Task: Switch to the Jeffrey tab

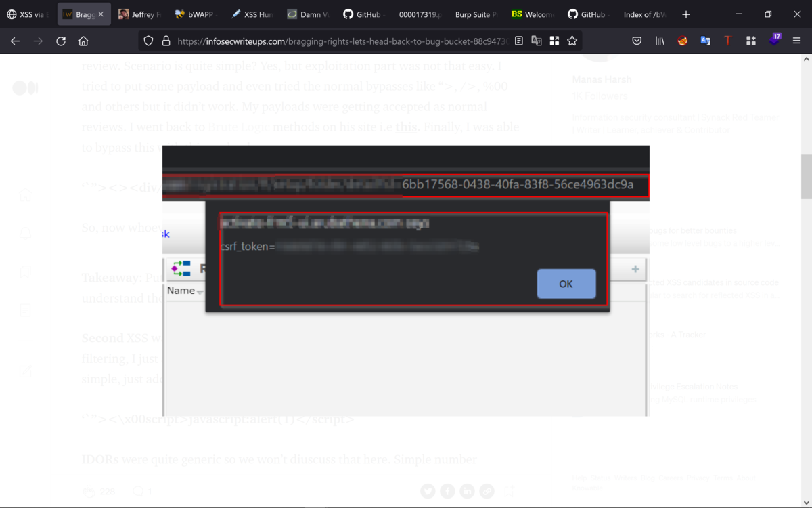Action: pos(139,14)
